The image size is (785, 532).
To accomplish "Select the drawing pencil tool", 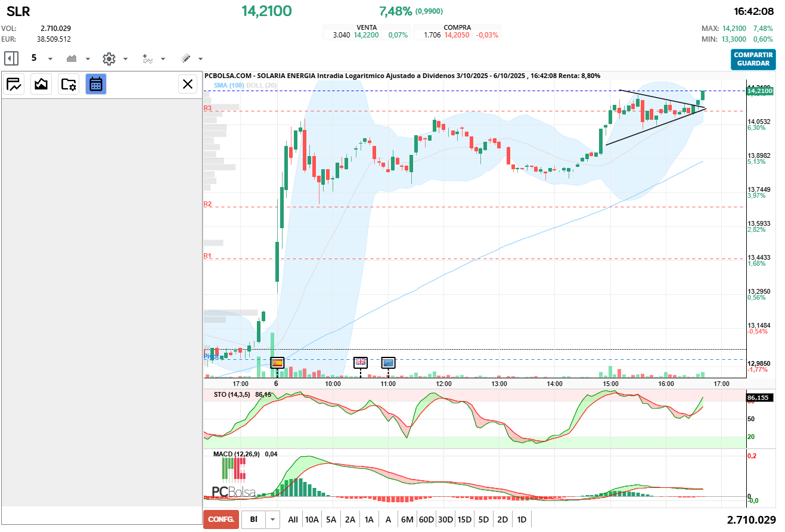I will coord(185,58).
